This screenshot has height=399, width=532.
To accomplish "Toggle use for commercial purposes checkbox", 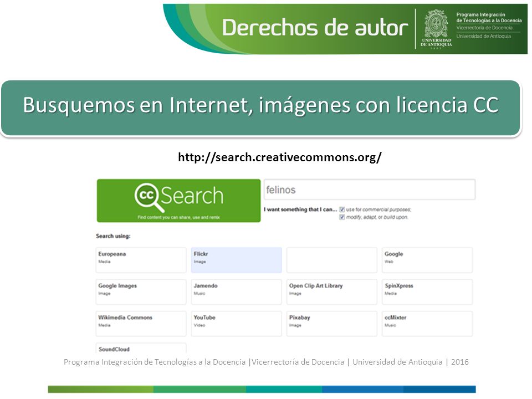I will pyautogui.click(x=342, y=209).
